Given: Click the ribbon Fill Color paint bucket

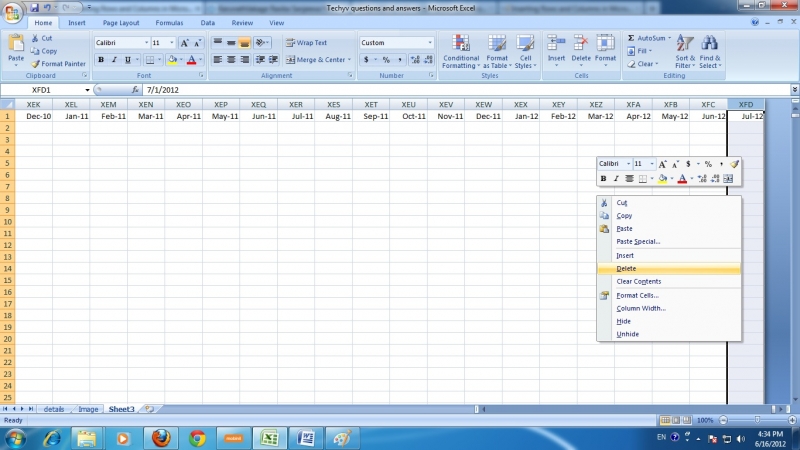Looking at the screenshot, I should (172, 60).
